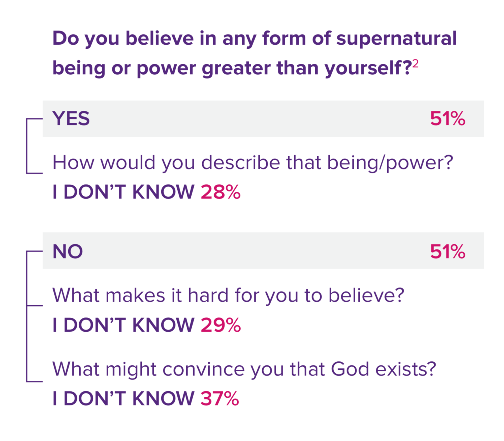Click the bracket line connecting the YES row
The image size is (504, 441).
(x=27, y=146)
